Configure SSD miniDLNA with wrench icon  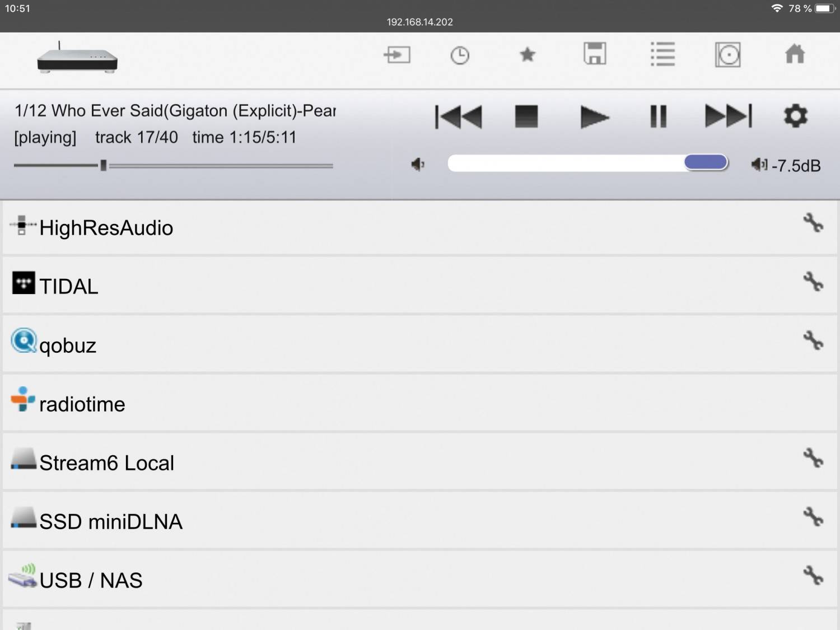813,516
